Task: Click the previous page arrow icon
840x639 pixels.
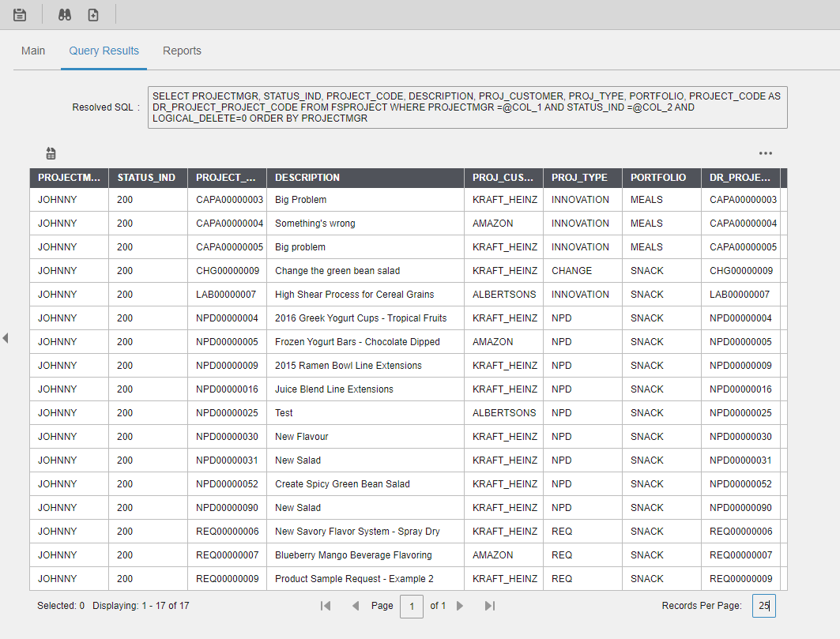Action: coord(355,605)
